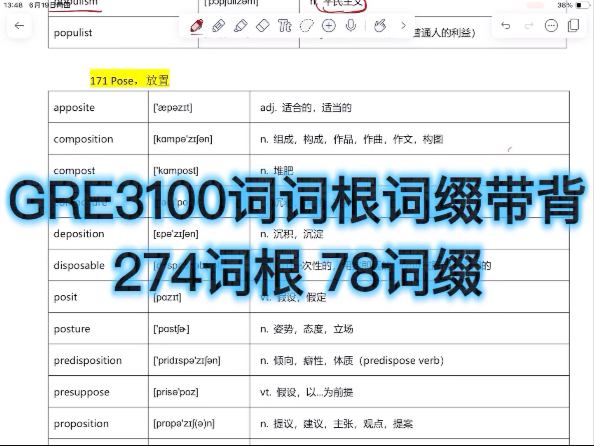The image size is (594, 446).
Task: Tap the phonetic transcription of compost
Action: tap(176, 171)
